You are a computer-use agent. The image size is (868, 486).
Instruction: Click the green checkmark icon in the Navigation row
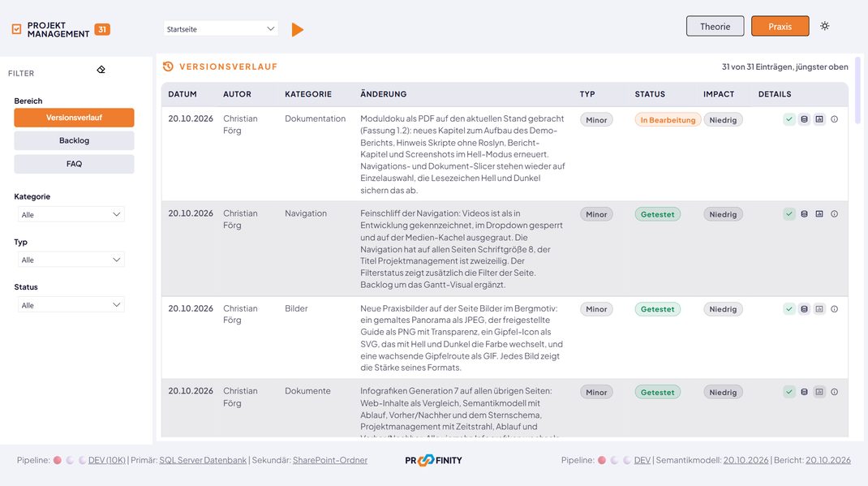click(789, 214)
